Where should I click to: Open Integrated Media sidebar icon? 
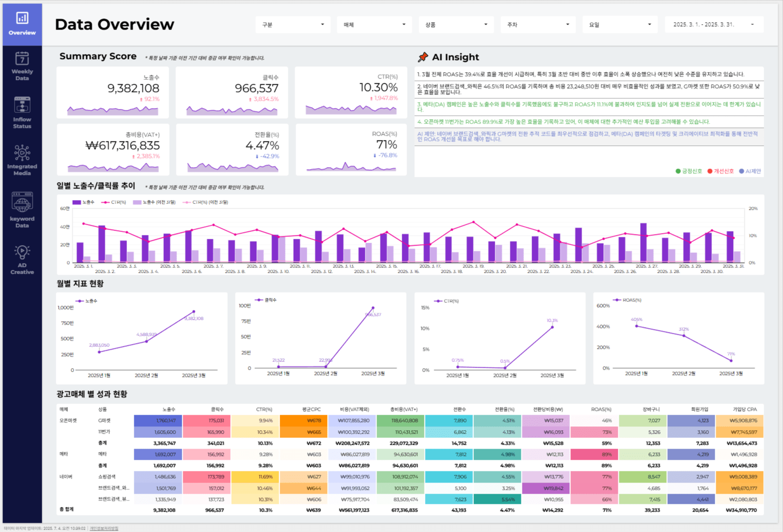click(22, 153)
